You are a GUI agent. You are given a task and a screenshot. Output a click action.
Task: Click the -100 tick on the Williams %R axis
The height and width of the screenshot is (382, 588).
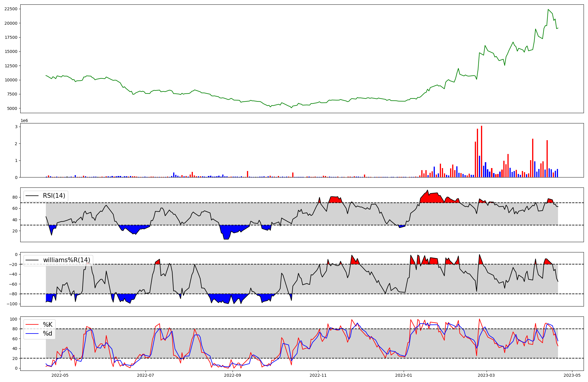tap(11, 304)
